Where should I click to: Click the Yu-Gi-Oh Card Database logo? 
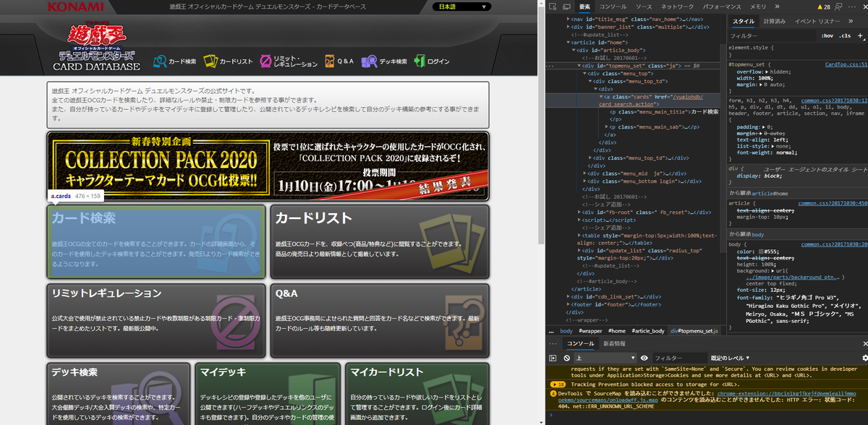[96, 48]
